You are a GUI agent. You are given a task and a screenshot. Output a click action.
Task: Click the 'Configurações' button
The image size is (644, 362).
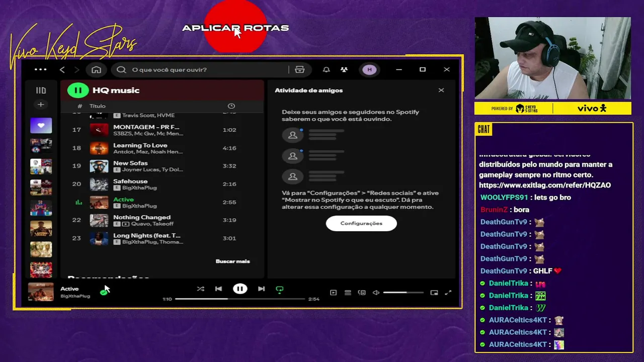[x=361, y=223]
